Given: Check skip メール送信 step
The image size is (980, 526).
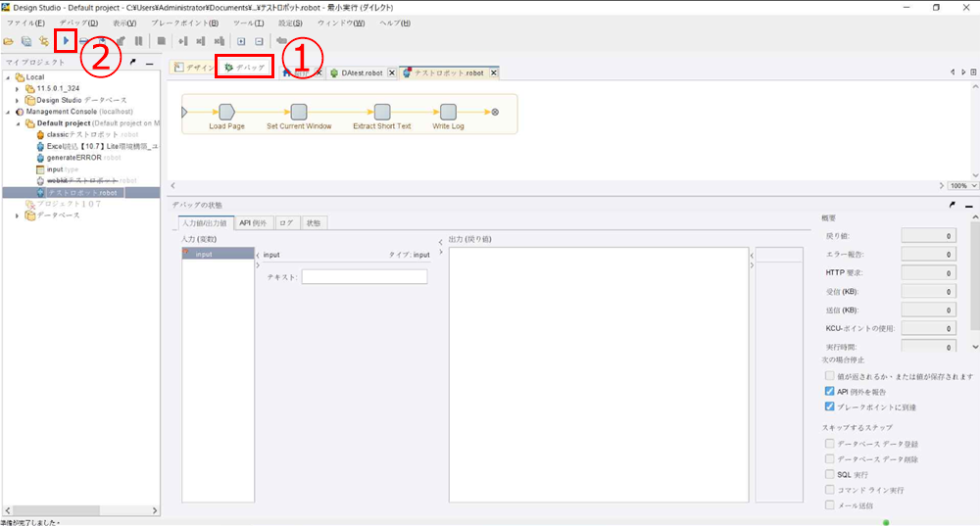Looking at the screenshot, I should pos(829,504).
